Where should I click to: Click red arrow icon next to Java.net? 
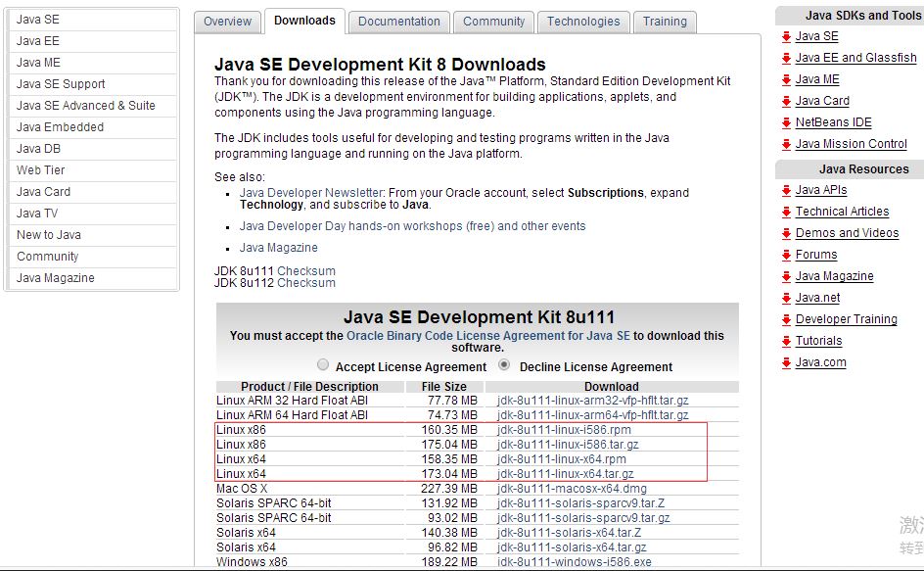coord(786,299)
